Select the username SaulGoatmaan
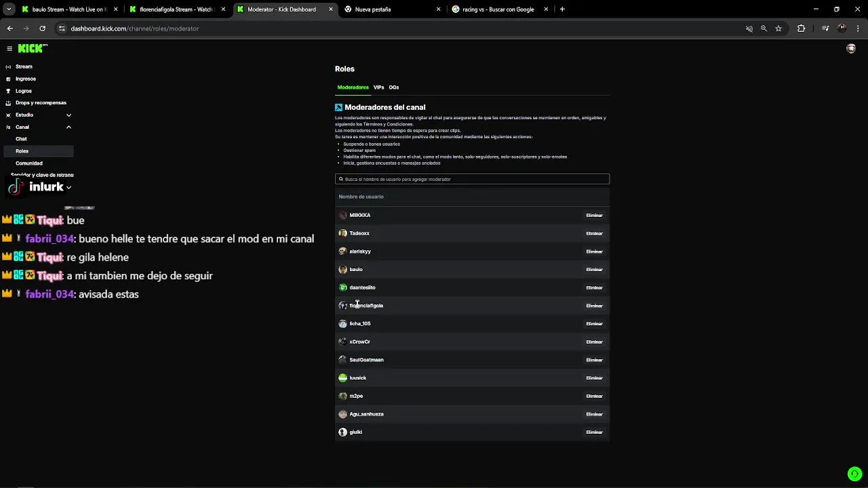The height and width of the screenshot is (488, 868). (x=366, y=360)
